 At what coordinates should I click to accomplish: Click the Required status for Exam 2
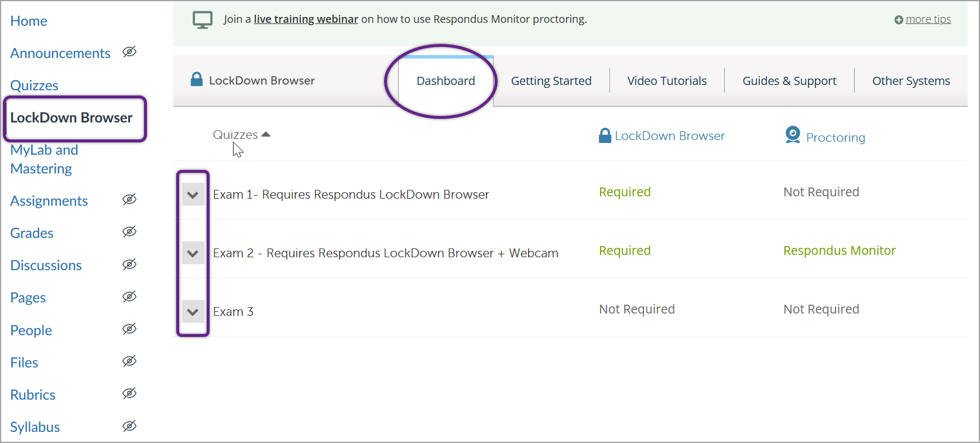point(625,251)
